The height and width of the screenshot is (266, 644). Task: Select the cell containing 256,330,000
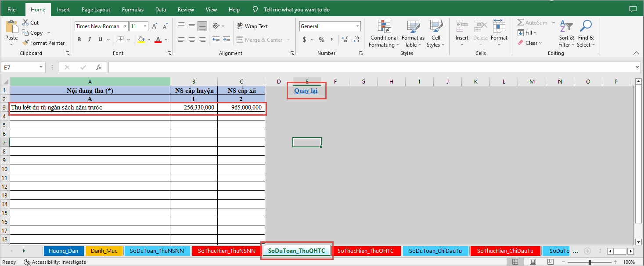(x=194, y=107)
